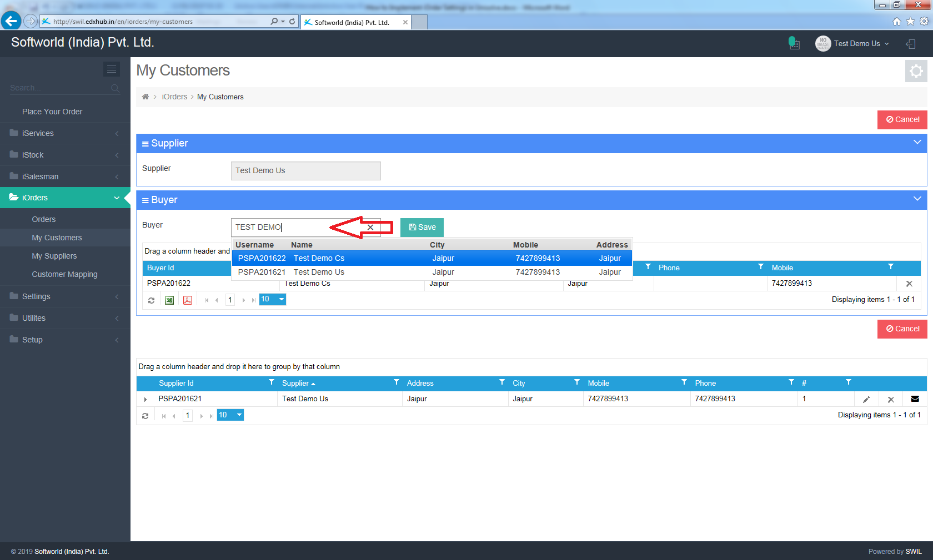Delete buyer row PSPA201622
Viewport: 933px width, 560px height.
click(909, 284)
